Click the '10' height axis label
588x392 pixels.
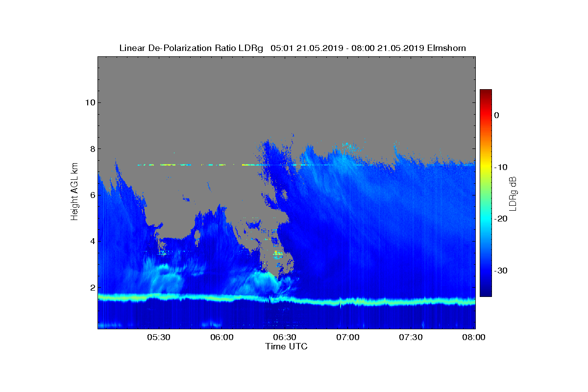pos(90,102)
